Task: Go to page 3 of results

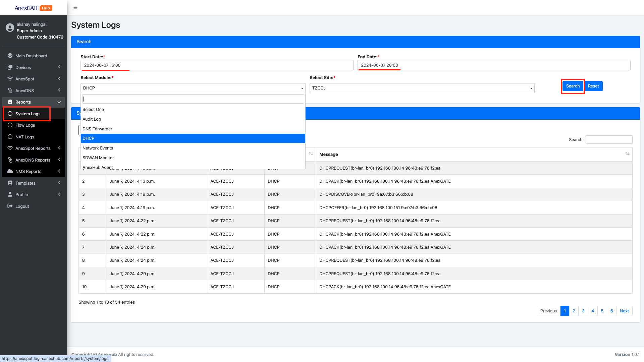Action: [x=583, y=311]
